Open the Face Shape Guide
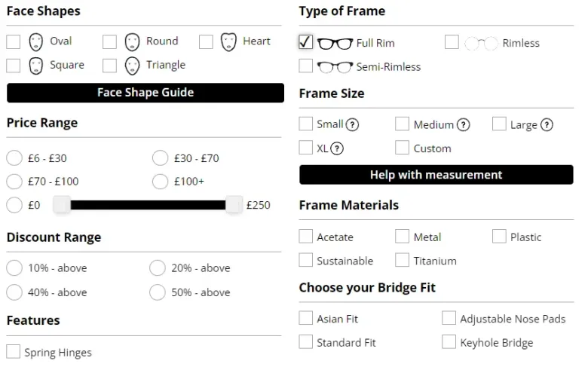Image resolution: width=588 pixels, height=373 pixels. pyautogui.click(x=145, y=93)
